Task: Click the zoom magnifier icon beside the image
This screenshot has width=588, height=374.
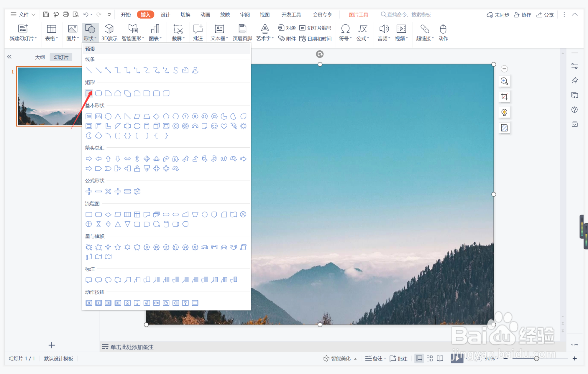Action: point(504,81)
